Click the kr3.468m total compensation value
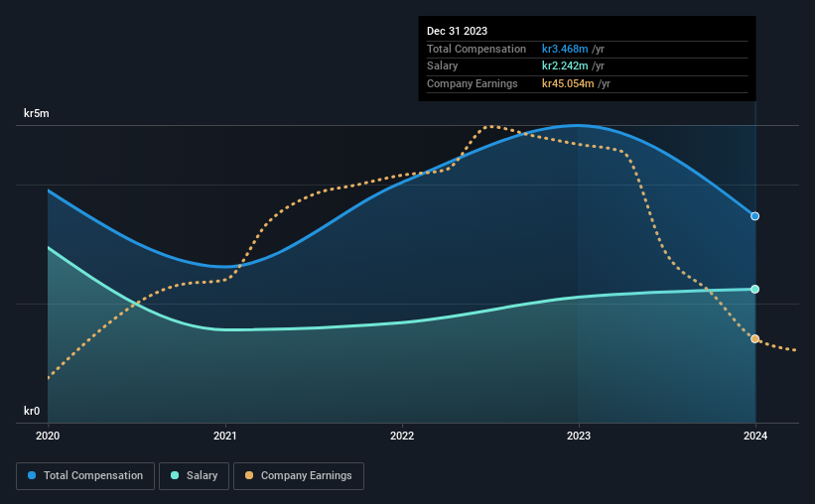This screenshot has height=504, width=815. 565,49
